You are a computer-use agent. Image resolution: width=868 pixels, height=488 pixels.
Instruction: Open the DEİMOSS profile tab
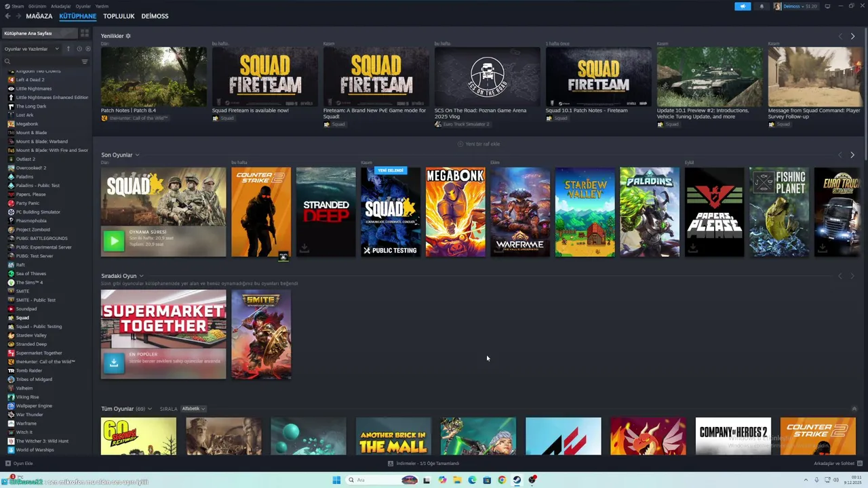pos(155,16)
